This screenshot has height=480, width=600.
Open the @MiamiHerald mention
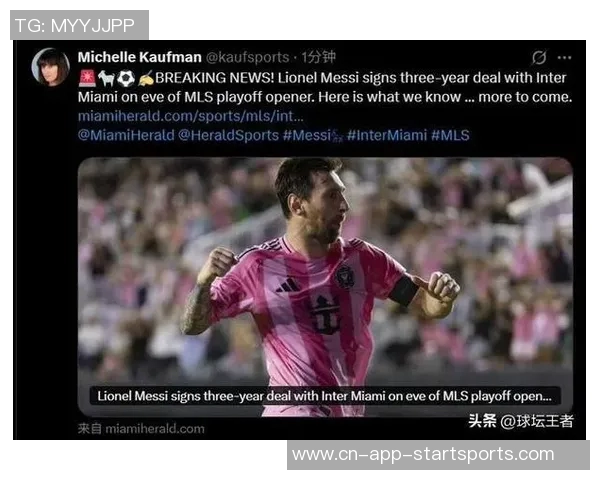[x=126, y=136]
